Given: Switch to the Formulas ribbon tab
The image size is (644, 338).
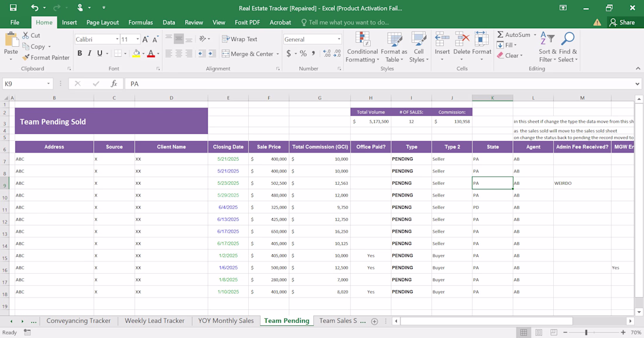Looking at the screenshot, I should [141, 22].
